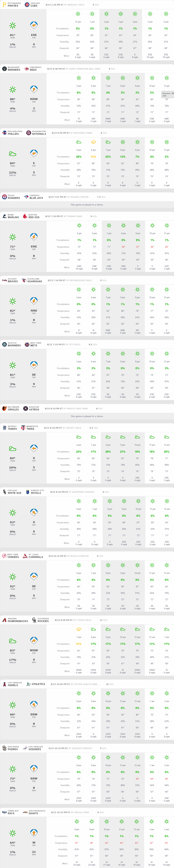Click the 'AT FENWAY PARK' venue text
Screen dimensions: 174x868
[x=73, y=217]
